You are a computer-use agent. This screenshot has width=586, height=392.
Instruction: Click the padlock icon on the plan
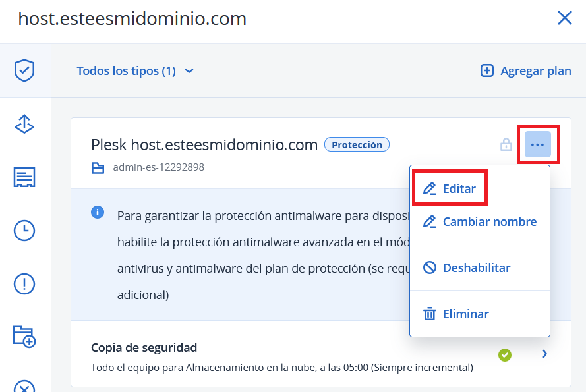[506, 144]
